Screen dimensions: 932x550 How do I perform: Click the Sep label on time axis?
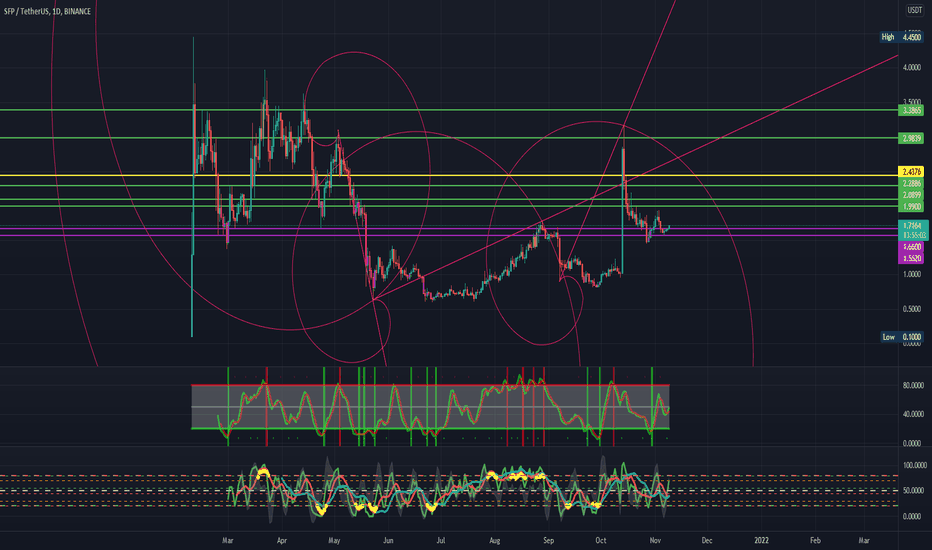(x=549, y=540)
